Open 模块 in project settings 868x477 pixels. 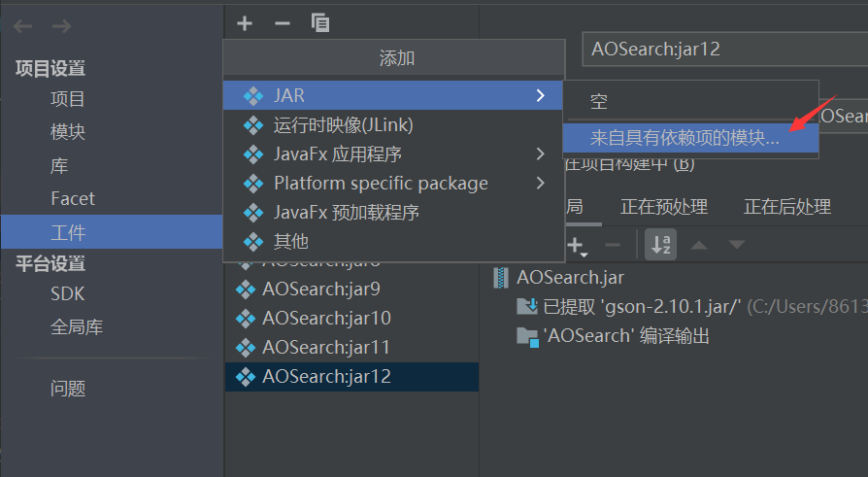pyautogui.click(x=68, y=132)
